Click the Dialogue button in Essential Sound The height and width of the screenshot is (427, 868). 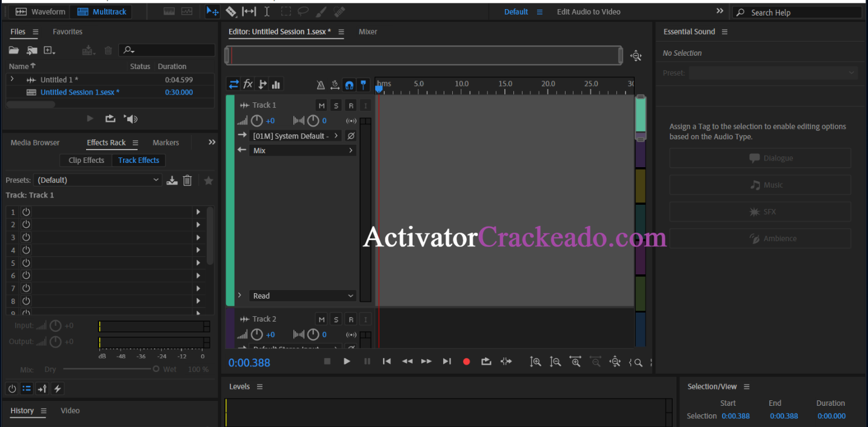click(x=760, y=158)
